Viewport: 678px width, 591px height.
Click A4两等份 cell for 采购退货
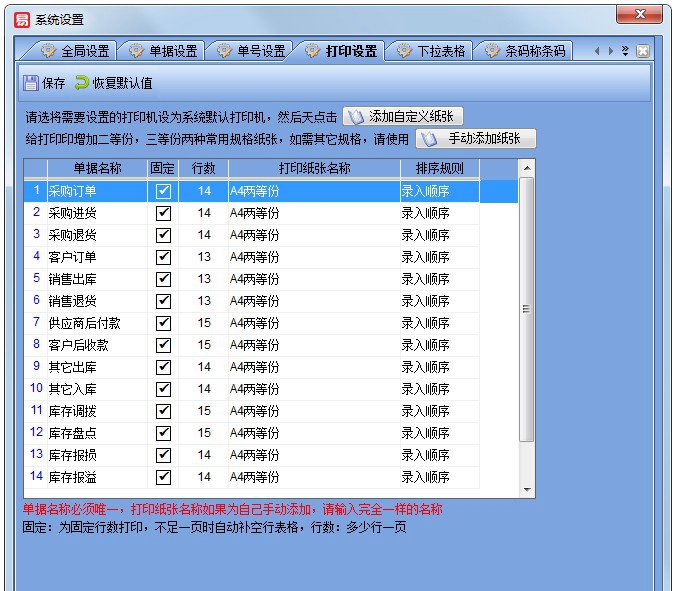click(314, 235)
